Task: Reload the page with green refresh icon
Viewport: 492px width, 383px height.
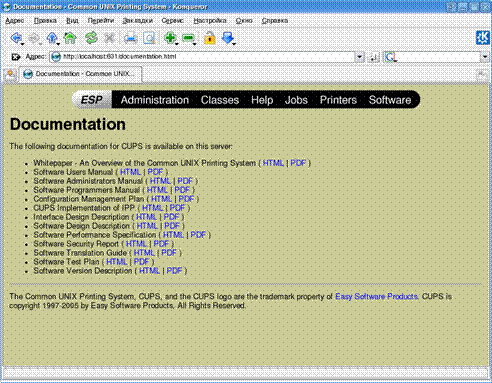Action: click(x=91, y=38)
